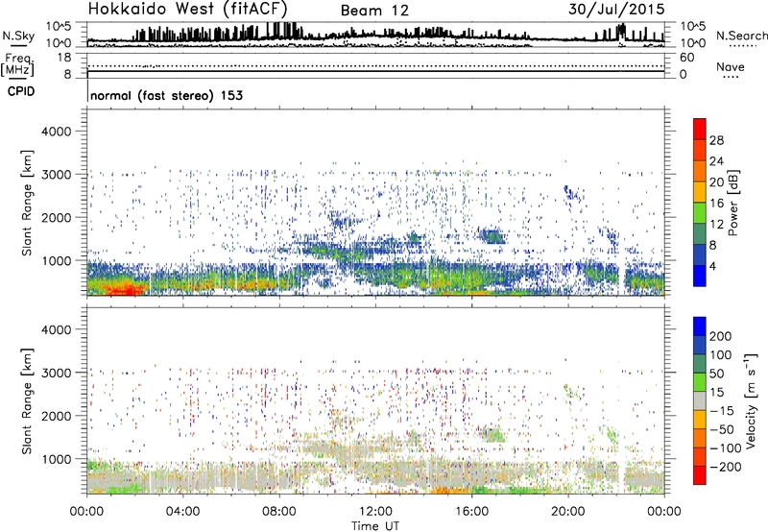Click the 'Nave' legend label
768x532 pixels.
tap(731, 67)
